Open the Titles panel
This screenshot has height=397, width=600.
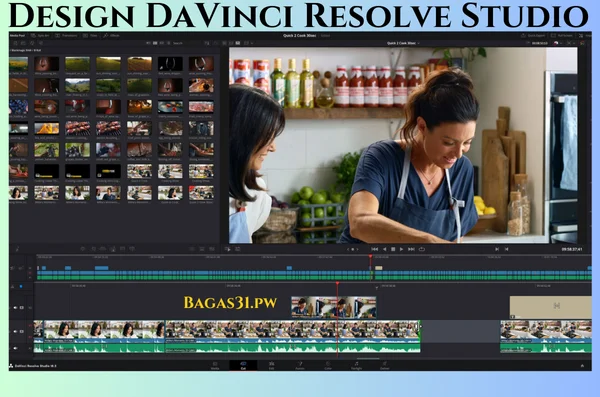pos(90,36)
